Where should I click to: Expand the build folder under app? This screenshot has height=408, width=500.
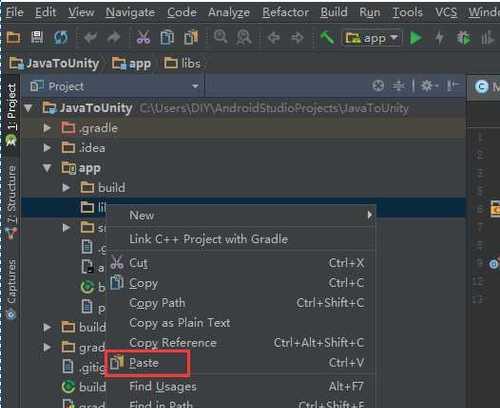click(66, 188)
